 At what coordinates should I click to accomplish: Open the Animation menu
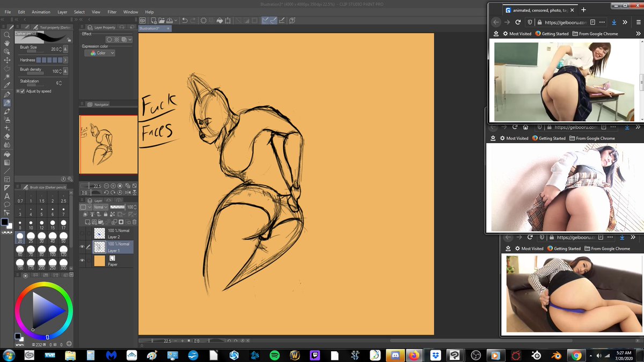tap(41, 12)
